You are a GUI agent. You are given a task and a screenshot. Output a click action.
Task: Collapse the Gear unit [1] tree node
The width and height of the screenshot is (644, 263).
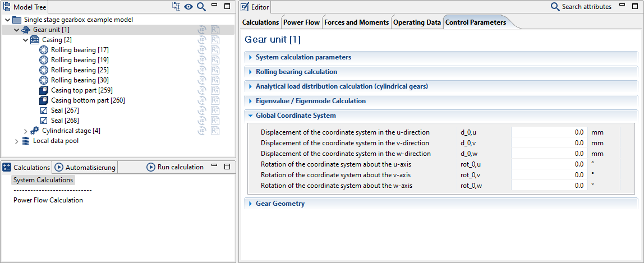(17, 30)
